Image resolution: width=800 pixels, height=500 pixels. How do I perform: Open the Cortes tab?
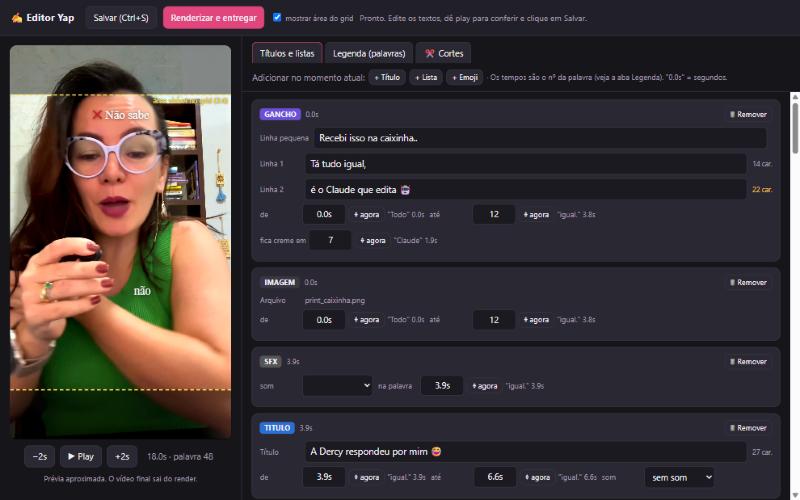coord(444,53)
